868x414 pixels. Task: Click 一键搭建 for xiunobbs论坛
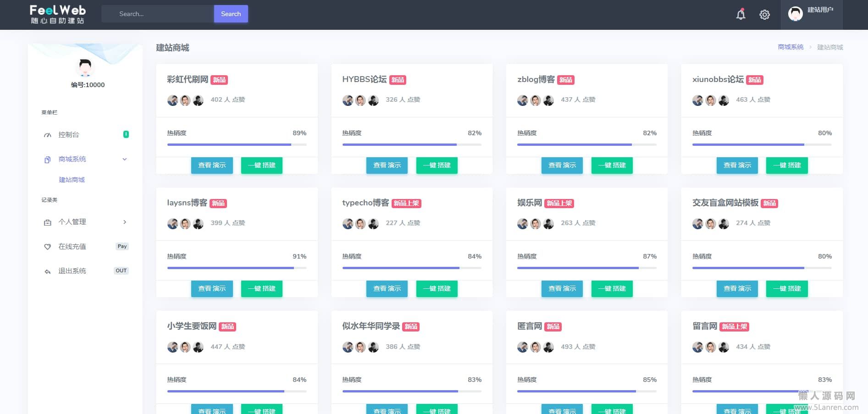click(787, 165)
